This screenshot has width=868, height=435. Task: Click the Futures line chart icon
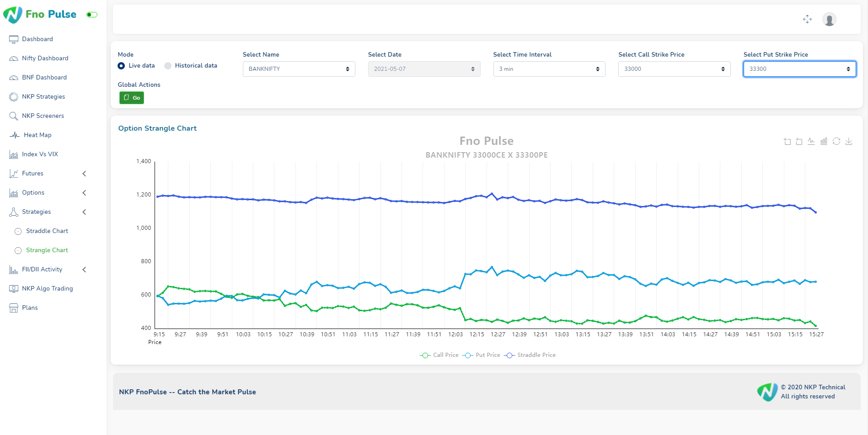point(14,174)
